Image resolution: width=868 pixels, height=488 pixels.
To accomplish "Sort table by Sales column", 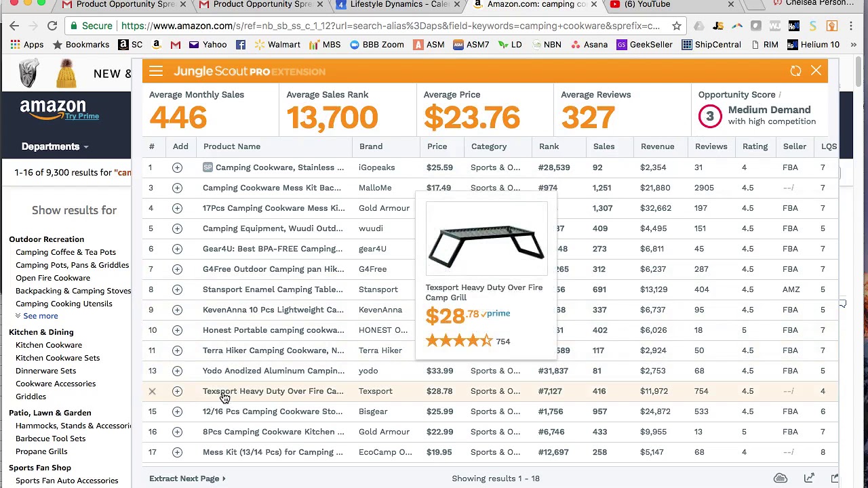I will pos(604,146).
